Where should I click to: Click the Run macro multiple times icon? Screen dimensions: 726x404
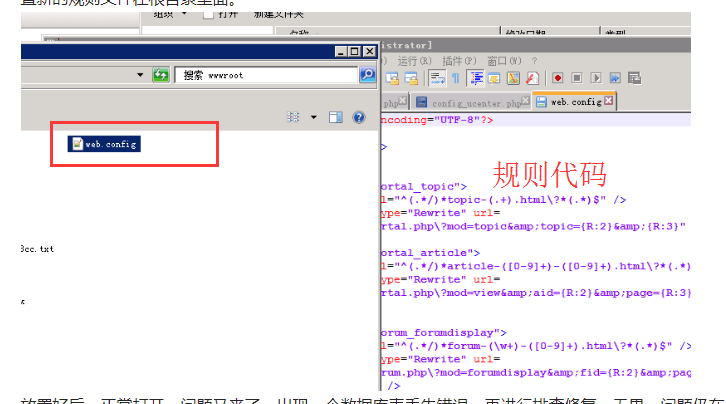[x=615, y=78]
